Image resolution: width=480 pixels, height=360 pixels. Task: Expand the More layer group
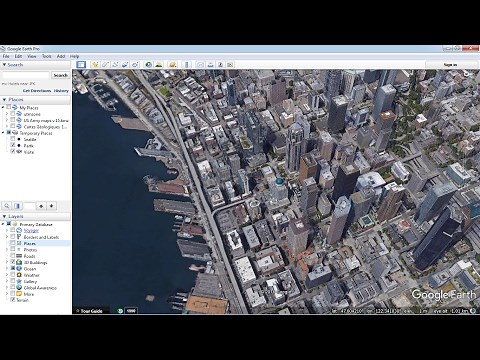7,294
